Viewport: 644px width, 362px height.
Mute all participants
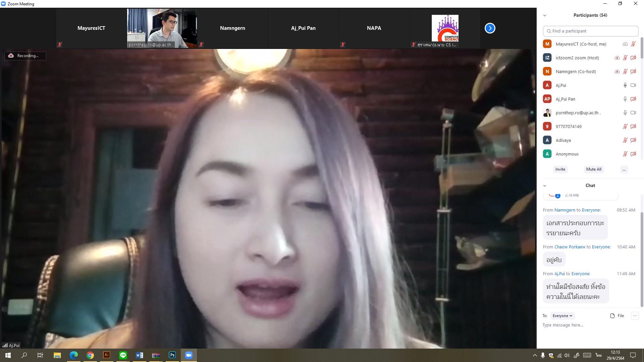click(594, 169)
